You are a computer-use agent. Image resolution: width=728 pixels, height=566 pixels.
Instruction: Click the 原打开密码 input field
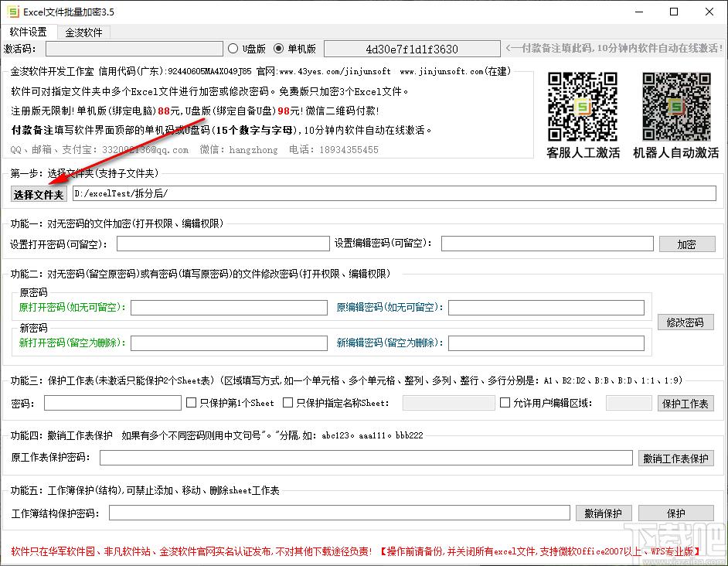[x=229, y=308]
